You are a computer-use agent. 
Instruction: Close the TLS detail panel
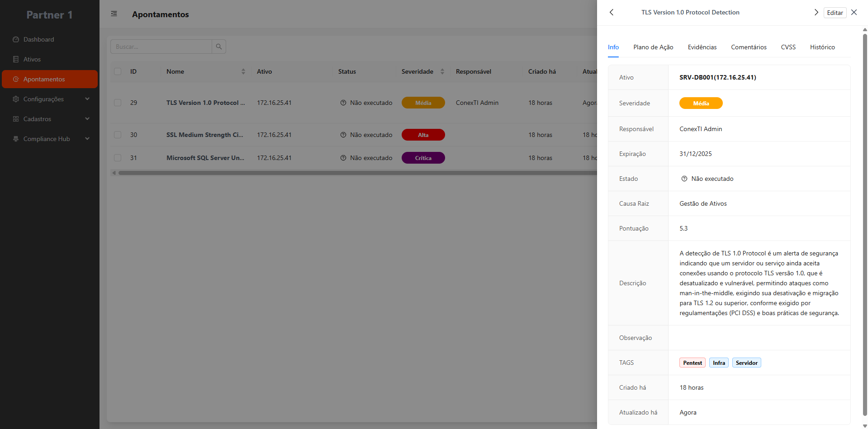pos(854,12)
